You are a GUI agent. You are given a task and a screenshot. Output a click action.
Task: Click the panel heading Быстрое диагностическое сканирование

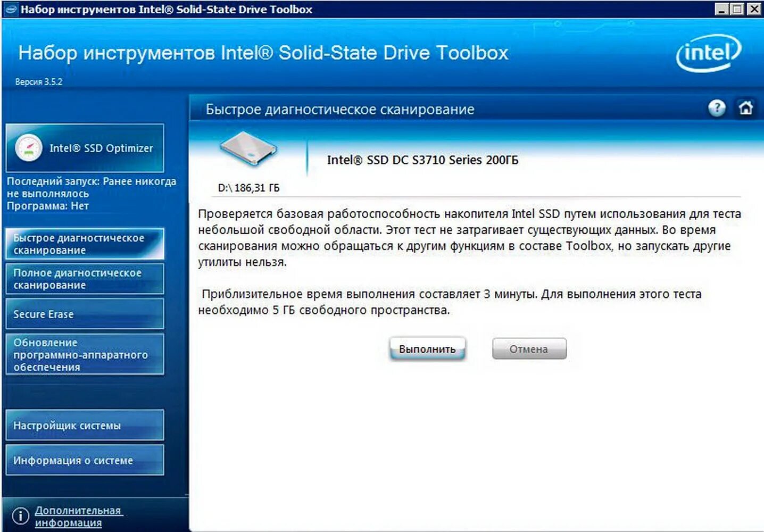point(340,109)
